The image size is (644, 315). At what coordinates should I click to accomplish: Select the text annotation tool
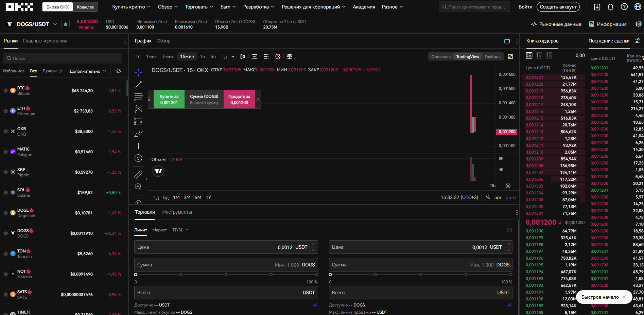coord(138,146)
